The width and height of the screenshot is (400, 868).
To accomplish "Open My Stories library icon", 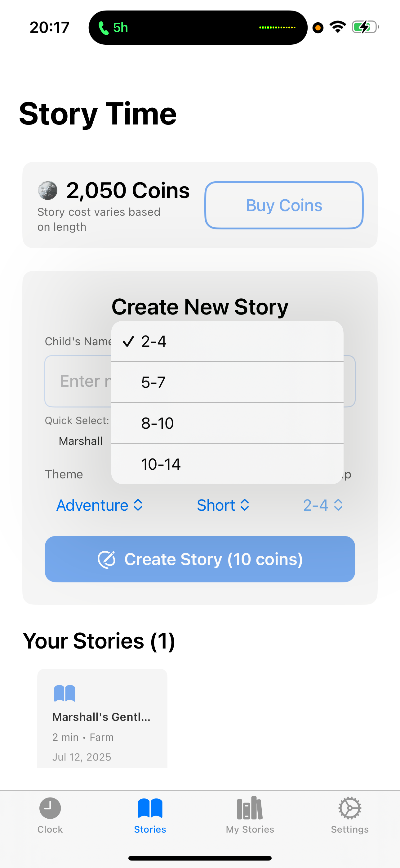I will click(x=250, y=808).
